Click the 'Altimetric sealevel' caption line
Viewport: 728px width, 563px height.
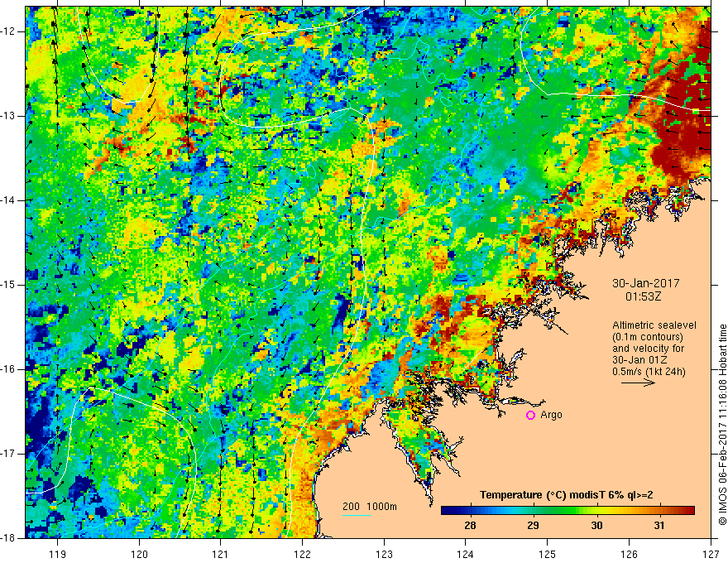(x=654, y=325)
